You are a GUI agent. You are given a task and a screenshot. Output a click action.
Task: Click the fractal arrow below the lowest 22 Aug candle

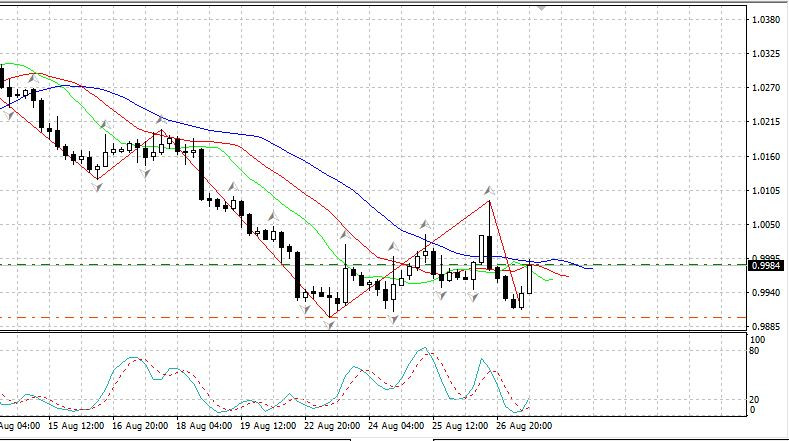click(x=331, y=324)
